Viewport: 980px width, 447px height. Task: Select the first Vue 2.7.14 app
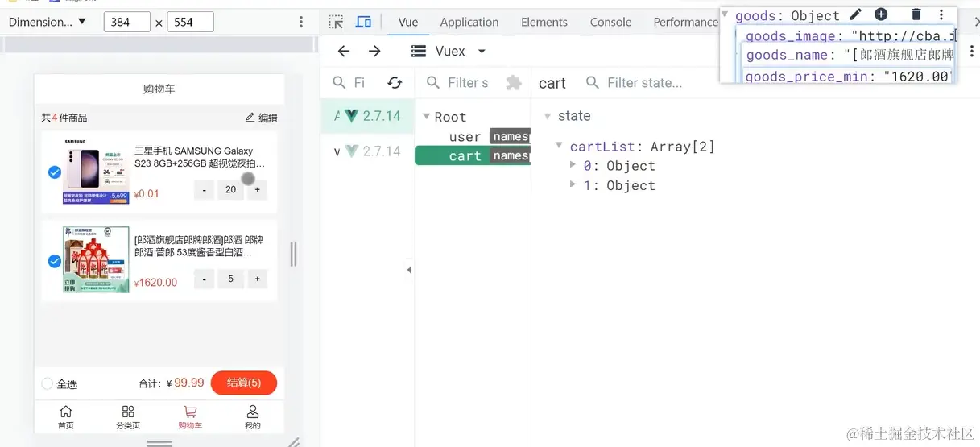pyautogui.click(x=368, y=116)
